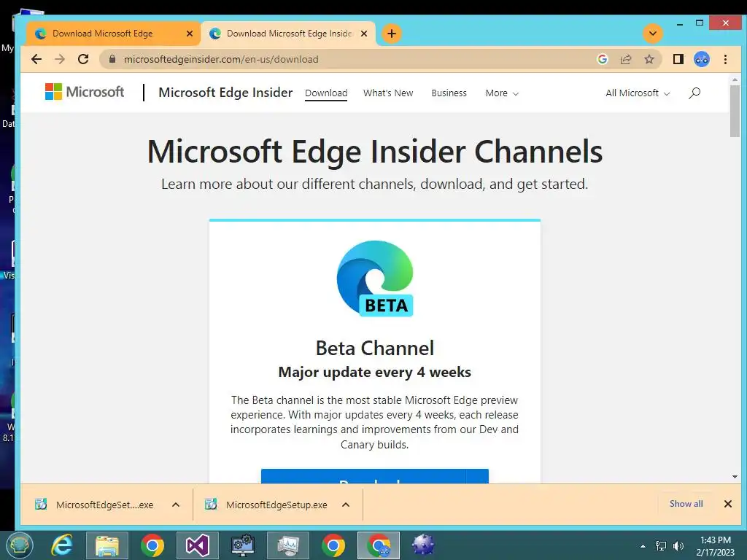Viewport: 747px width, 560px height.
Task: Close the Download Microsoft Edge tab
Action: 190,34
